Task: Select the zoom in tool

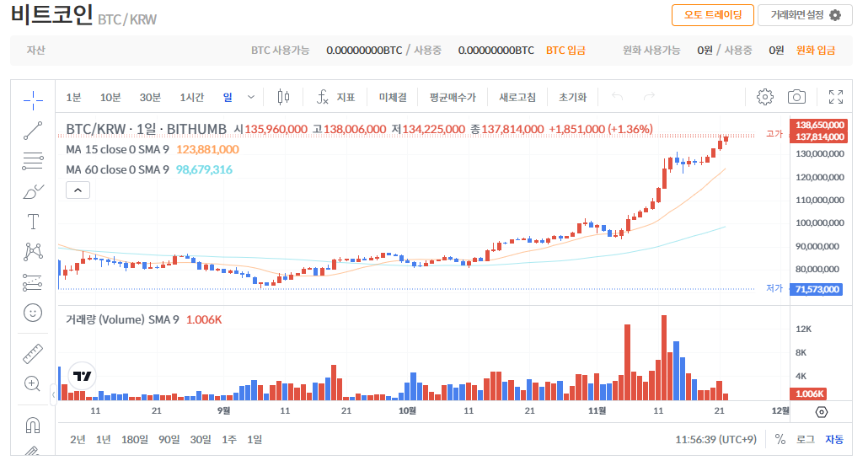Action: point(33,383)
